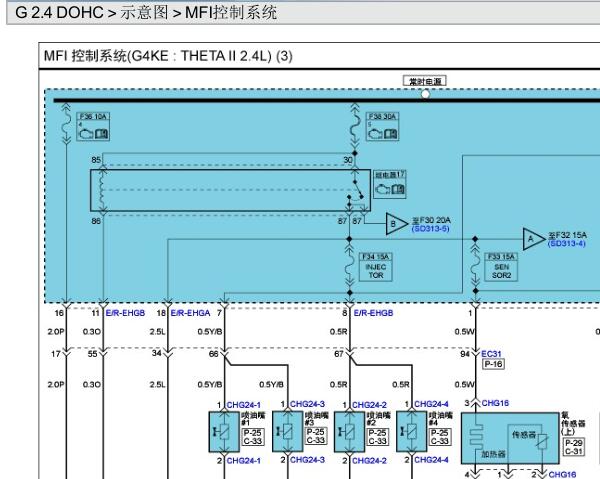This screenshot has width=600, height=479.
Task: Open CHG24-3 link at injector #3 pin 2
Action: click(x=308, y=460)
